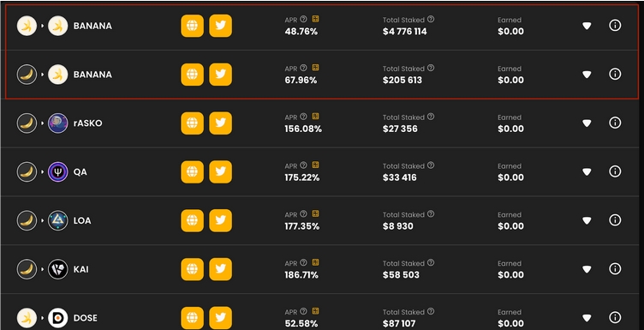Expand the KAI pool row

tap(587, 269)
